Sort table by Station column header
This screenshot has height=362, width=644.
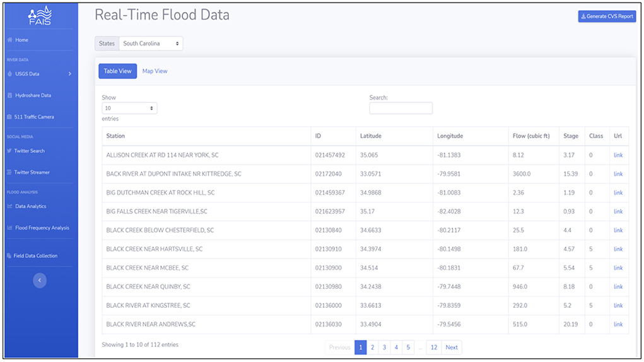[207, 136]
